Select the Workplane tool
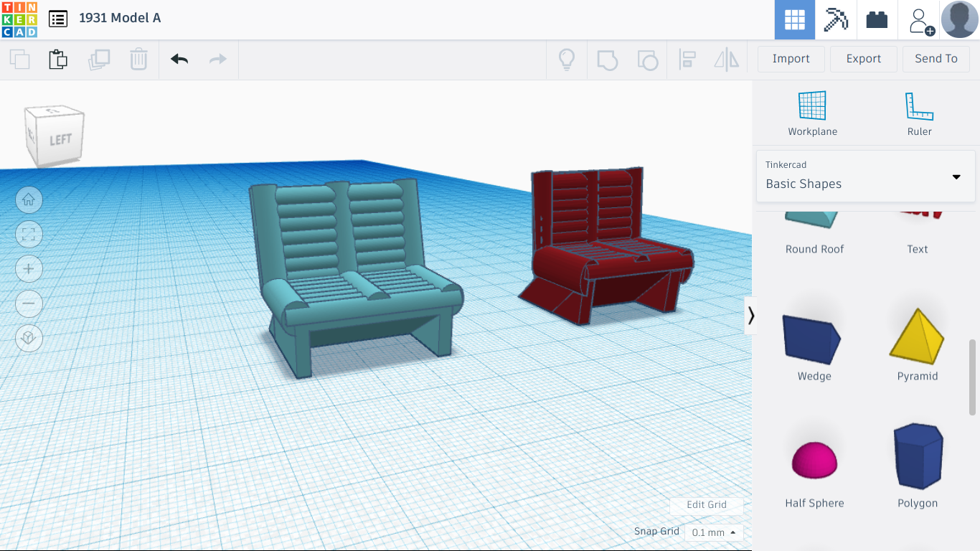Image resolution: width=980 pixels, height=551 pixels. pyautogui.click(x=813, y=113)
